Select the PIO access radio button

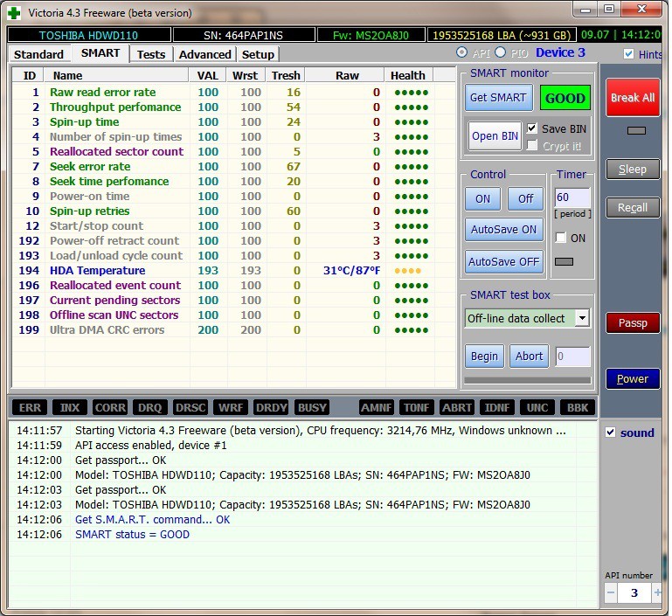pyautogui.click(x=500, y=52)
